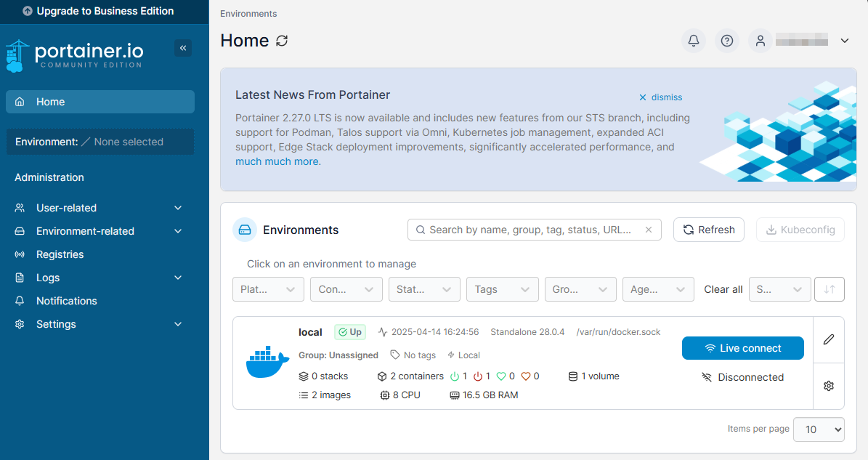Open the Groups filter dropdown
868x460 pixels.
coord(580,289)
